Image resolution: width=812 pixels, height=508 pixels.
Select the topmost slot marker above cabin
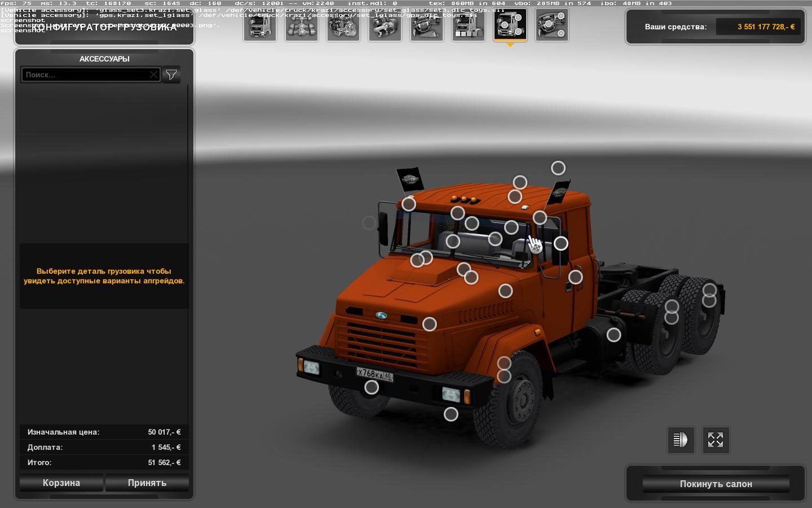point(558,168)
